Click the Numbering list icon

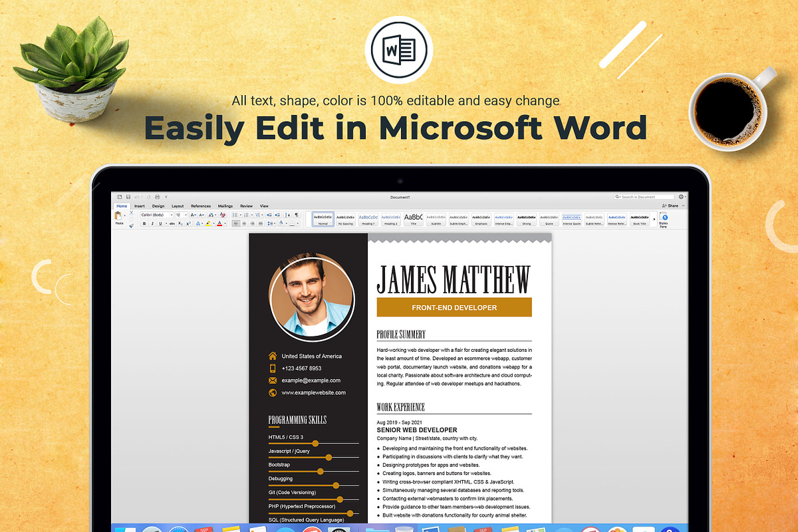247,215
